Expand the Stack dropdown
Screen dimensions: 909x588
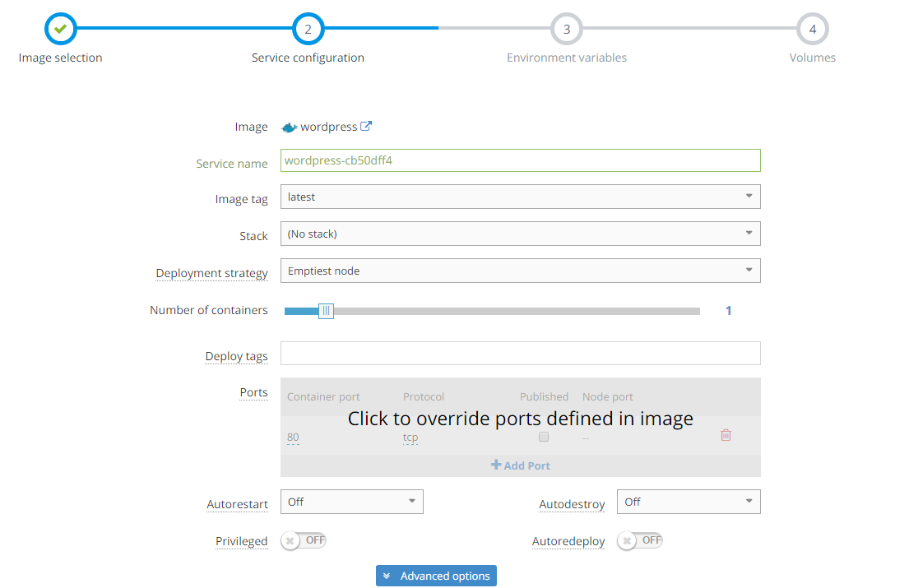click(520, 234)
